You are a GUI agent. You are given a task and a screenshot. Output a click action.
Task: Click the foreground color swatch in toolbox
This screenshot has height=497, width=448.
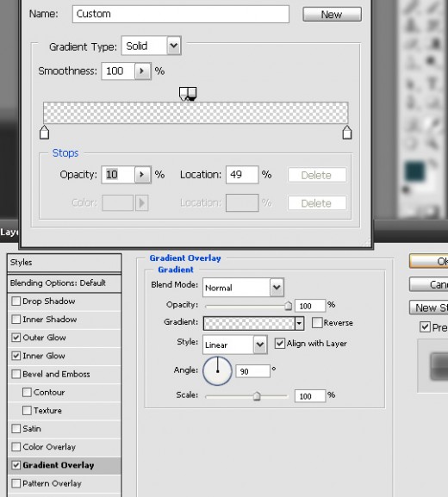point(414,171)
